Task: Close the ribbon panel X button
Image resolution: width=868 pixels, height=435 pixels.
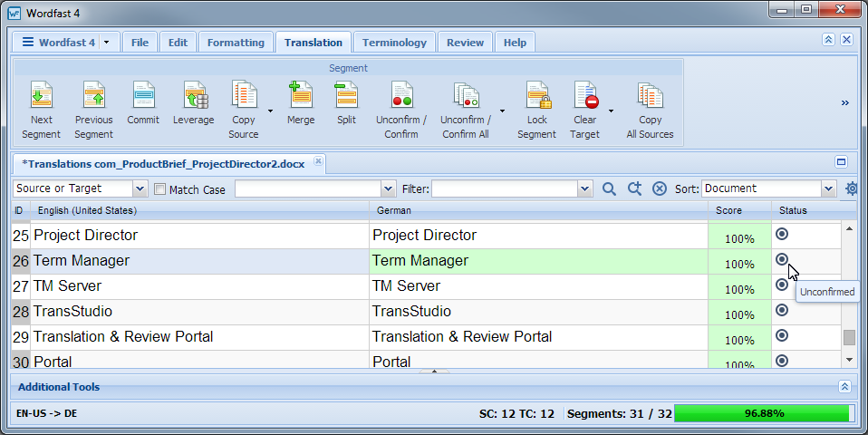Action: point(846,39)
